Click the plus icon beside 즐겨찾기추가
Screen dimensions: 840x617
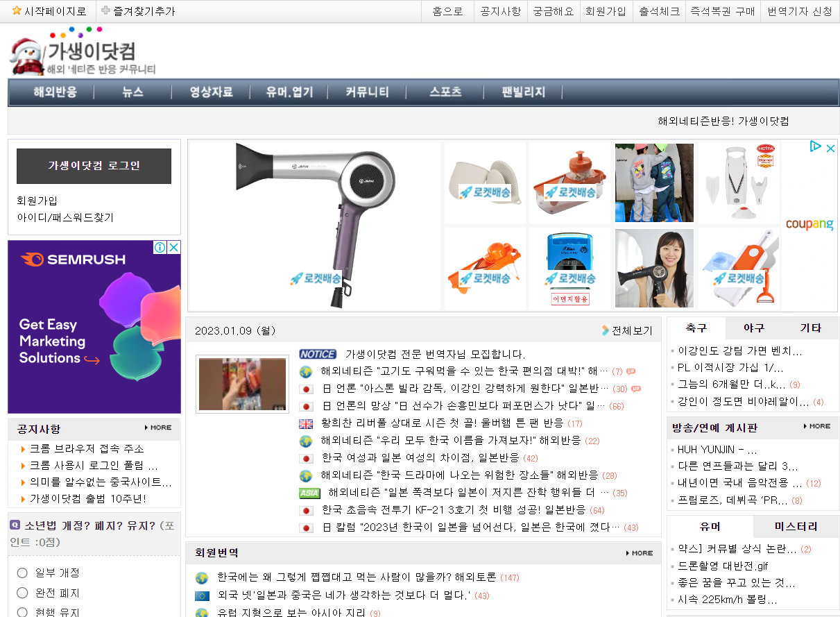tap(105, 11)
